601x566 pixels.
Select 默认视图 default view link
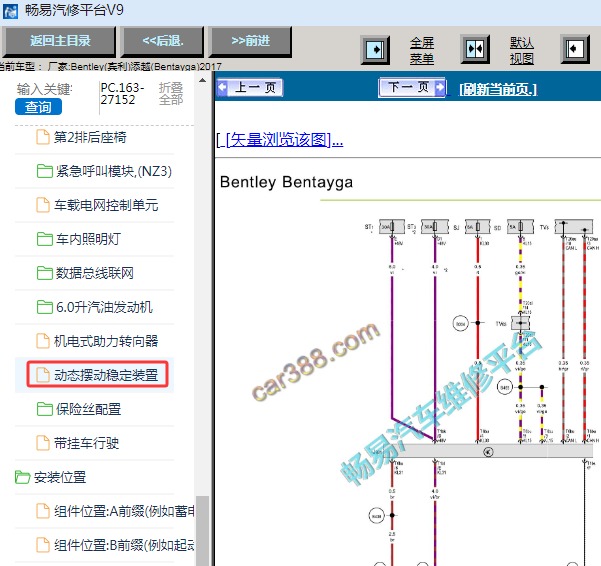(x=522, y=51)
